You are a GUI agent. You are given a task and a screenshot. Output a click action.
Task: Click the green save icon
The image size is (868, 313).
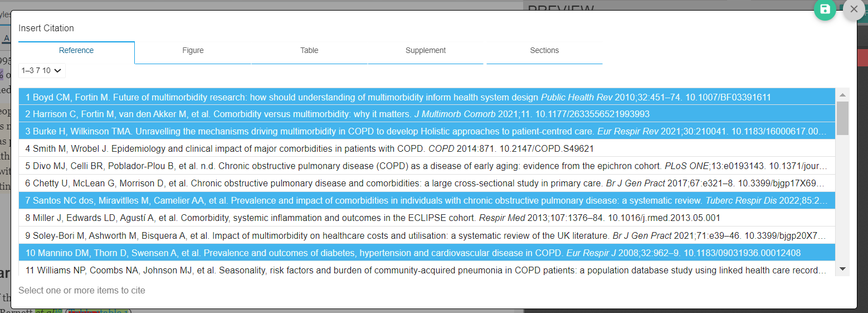pos(825,9)
